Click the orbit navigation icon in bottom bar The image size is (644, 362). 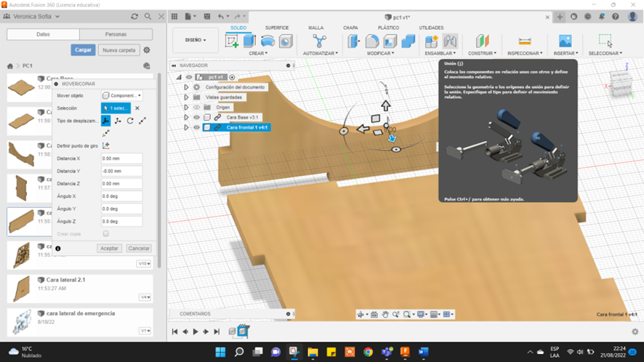(361, 314)
